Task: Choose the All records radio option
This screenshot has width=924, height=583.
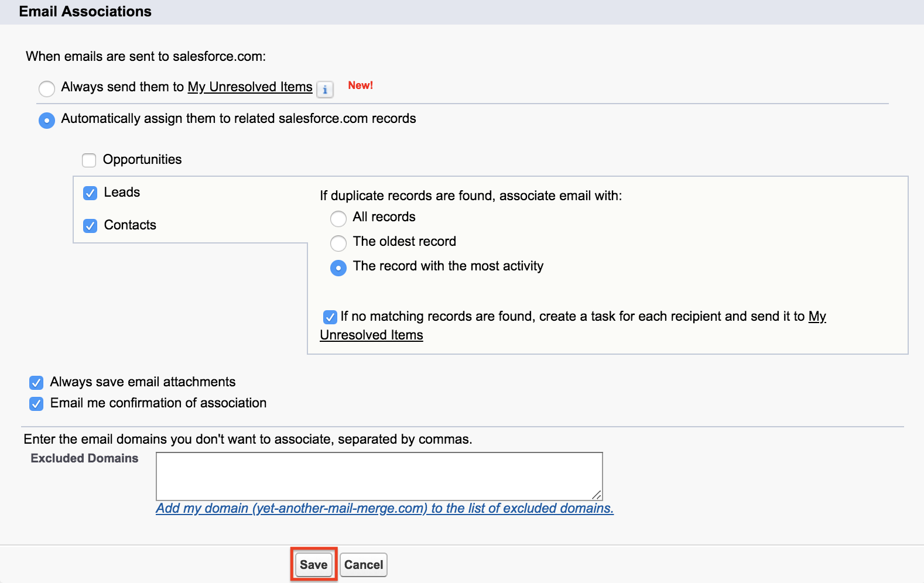Action: [x=338, y=219]
